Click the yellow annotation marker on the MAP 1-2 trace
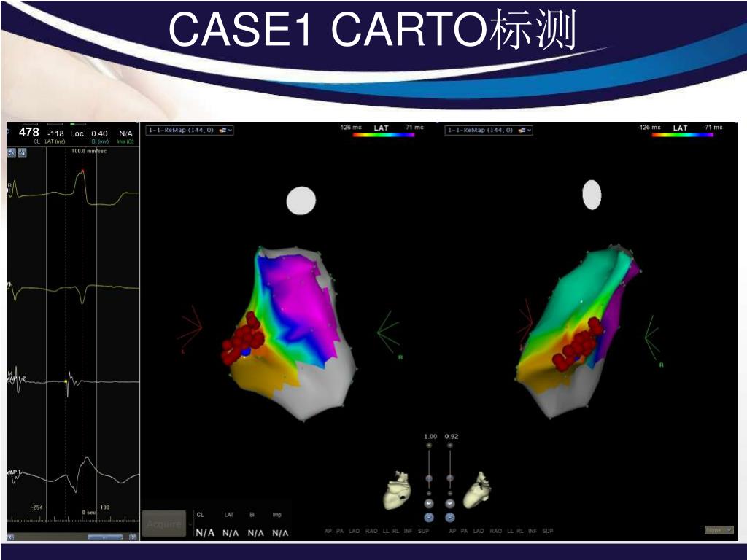Image resolution: width=747 pixels, height=560 pixels. pyautogui.click(x=66, y=381)
